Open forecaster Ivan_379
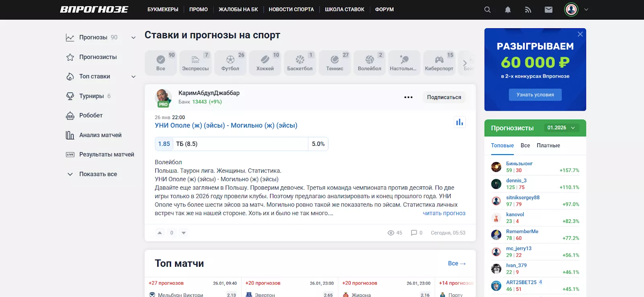644x297 pixels. [516, 265]
